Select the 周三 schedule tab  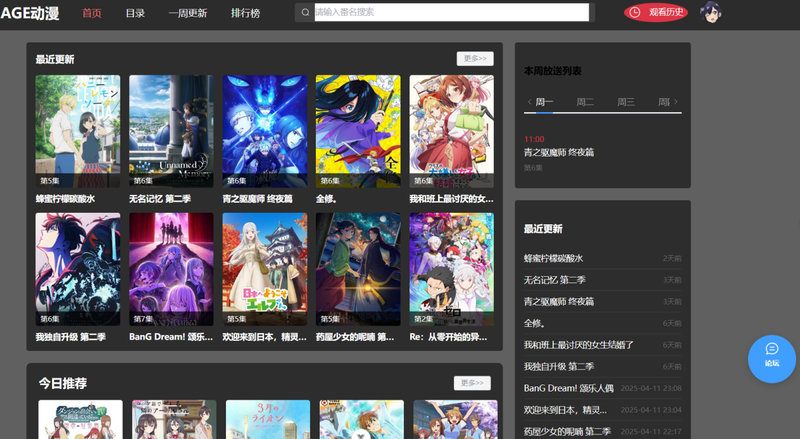[626, 102]
